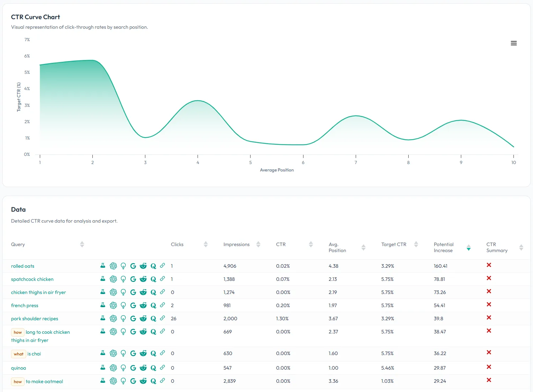This screenshot has width=533, height=392.
Task: Open the pork shoulder recipes query link
Action: tap(34, 318)
